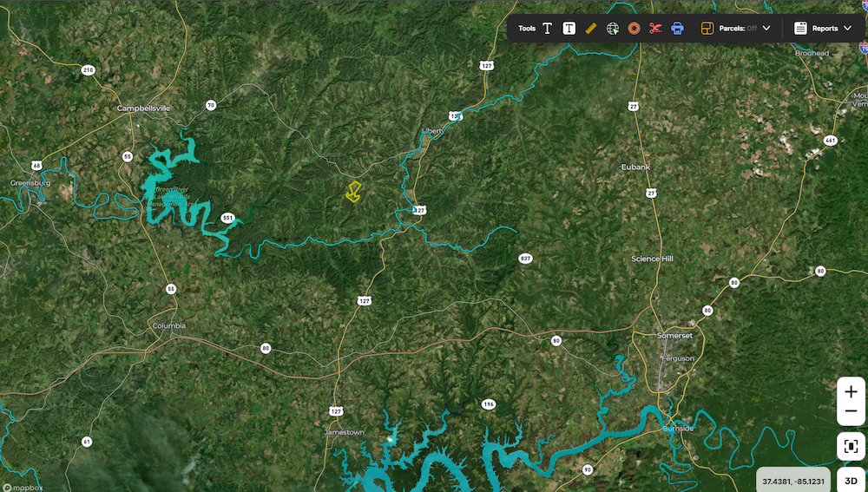Click the Reports document icon
Screen dimensions: 868x492
[x=800, y=29]
